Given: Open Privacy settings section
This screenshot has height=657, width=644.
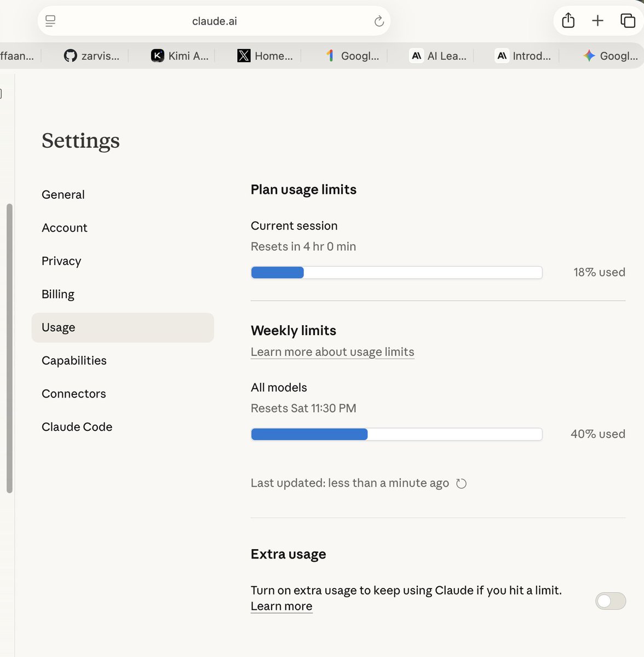Looking at the screenshot, I should (123, 261).
